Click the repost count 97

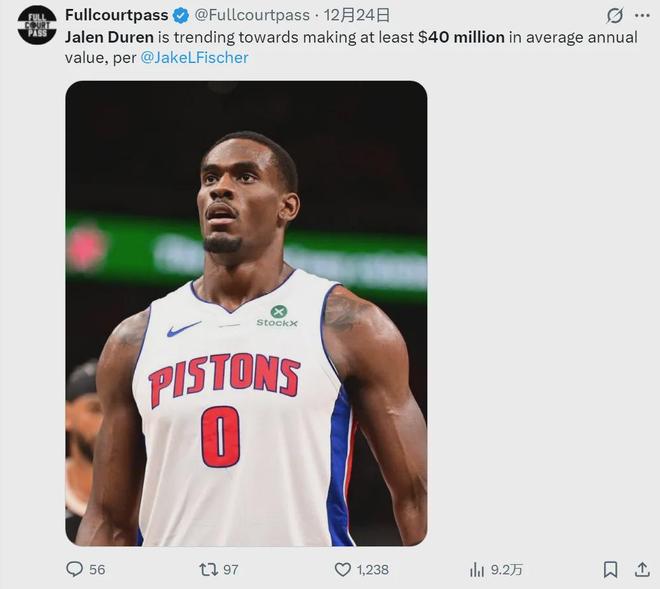231,569
